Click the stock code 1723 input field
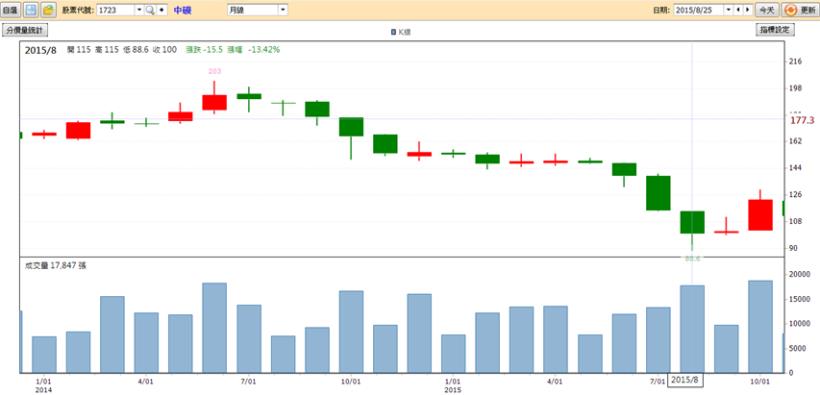820x395 pixels. click(x=116, y=10)
